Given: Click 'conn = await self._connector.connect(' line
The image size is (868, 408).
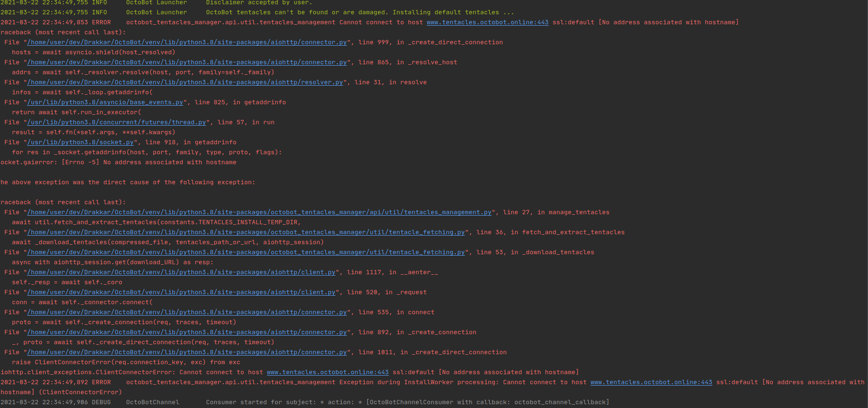Looking at the screenshot, I should (82, 302).
